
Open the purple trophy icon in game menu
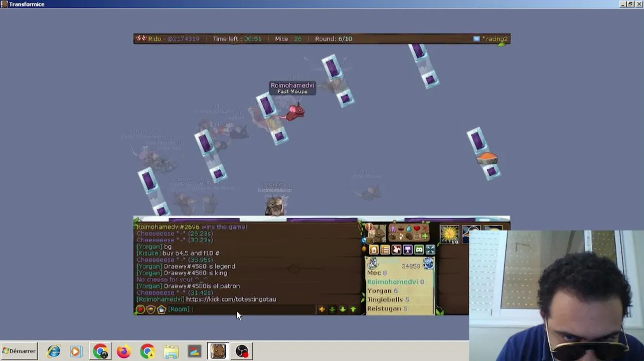[407, 250]
